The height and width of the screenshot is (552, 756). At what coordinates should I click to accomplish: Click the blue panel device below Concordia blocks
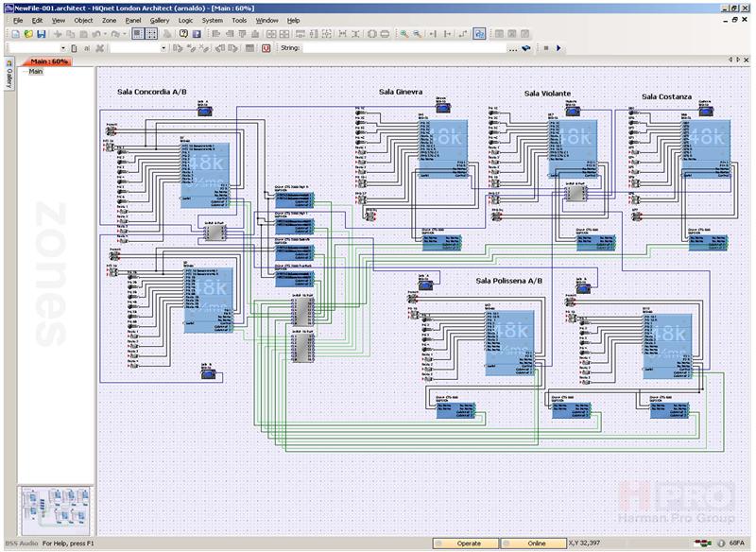208,374
